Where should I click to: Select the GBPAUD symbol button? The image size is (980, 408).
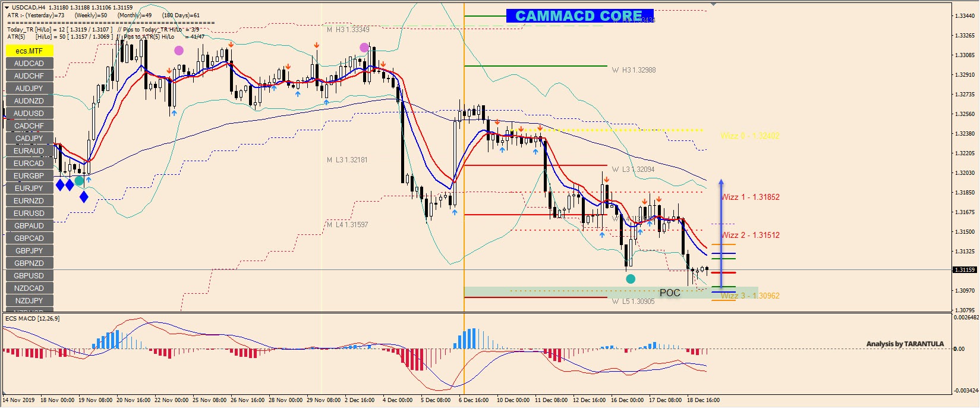[29, 225]
